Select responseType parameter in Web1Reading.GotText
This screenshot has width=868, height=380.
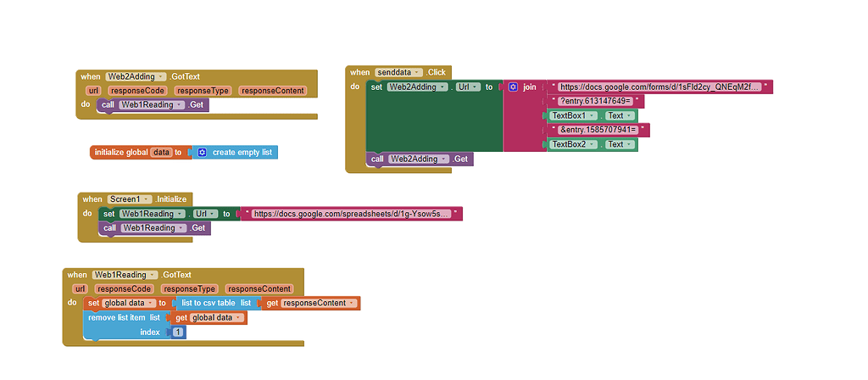pos(189,289)
